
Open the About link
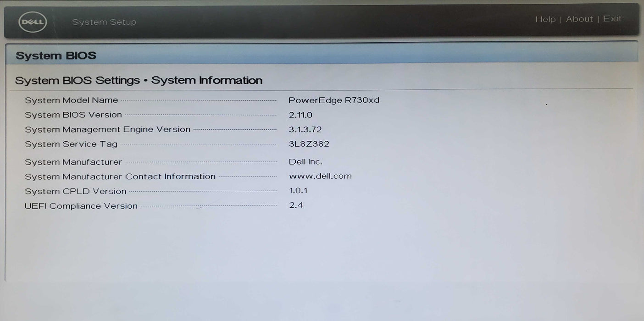tap(579, 19)
